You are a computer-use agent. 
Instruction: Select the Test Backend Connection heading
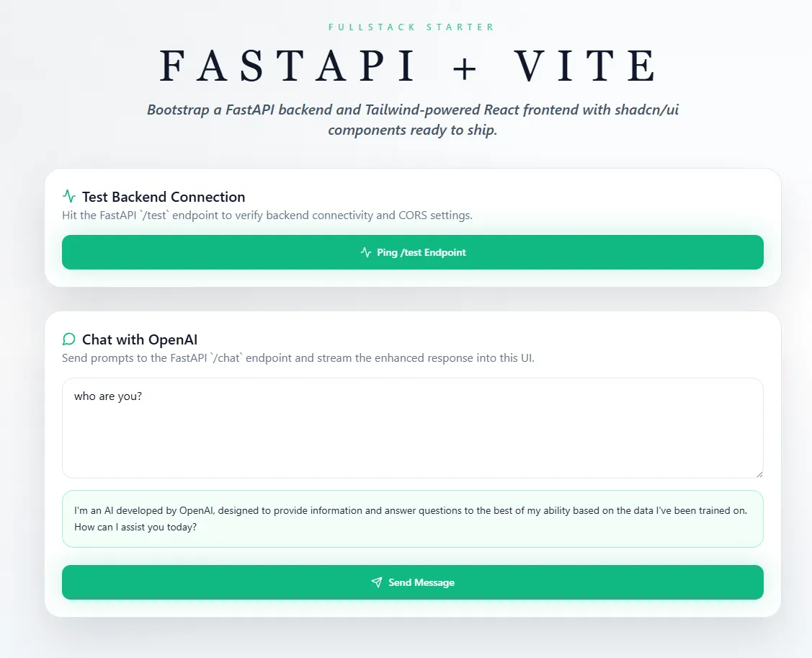[164, 197]
